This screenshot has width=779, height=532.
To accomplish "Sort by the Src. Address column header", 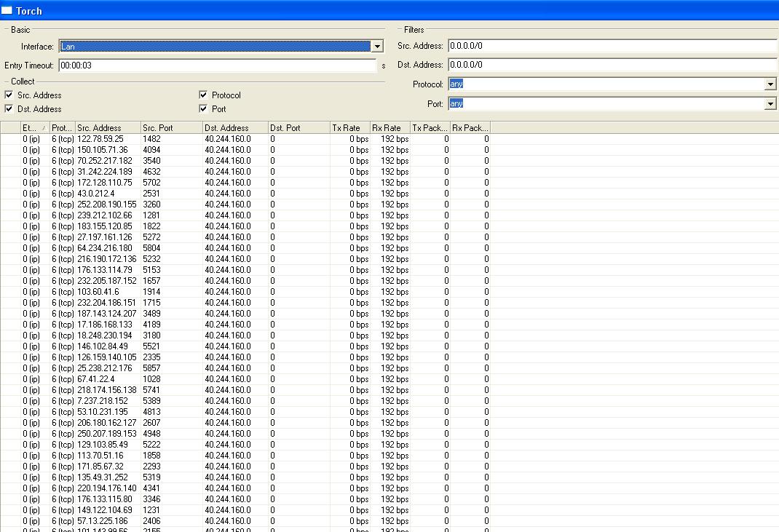I will 108,127.
